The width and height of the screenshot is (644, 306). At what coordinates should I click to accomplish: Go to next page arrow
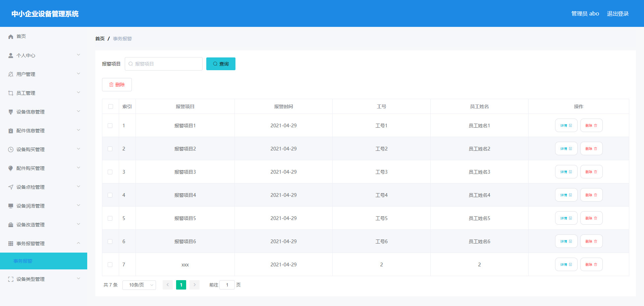point(195,285)
